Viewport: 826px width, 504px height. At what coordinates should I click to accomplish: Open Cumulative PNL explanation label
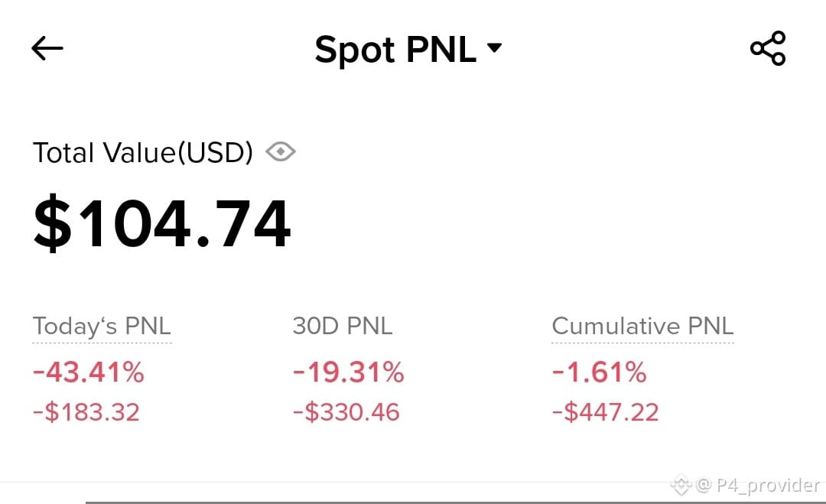(642, 326)
